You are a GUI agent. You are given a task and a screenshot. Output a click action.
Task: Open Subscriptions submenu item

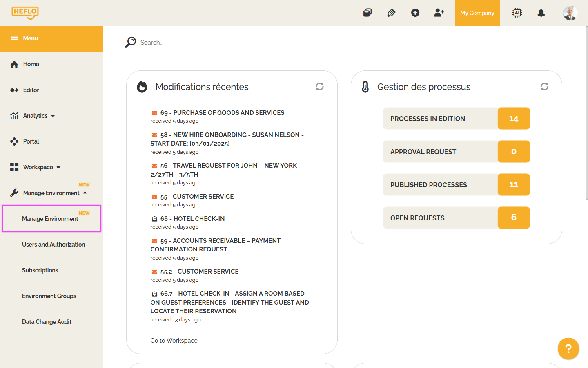(40, 270)
